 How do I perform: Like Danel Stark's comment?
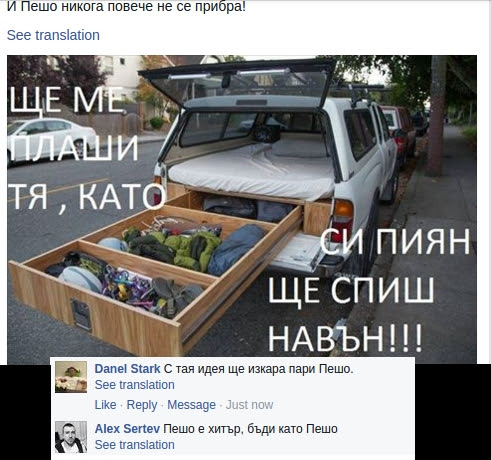click(105, 405)
